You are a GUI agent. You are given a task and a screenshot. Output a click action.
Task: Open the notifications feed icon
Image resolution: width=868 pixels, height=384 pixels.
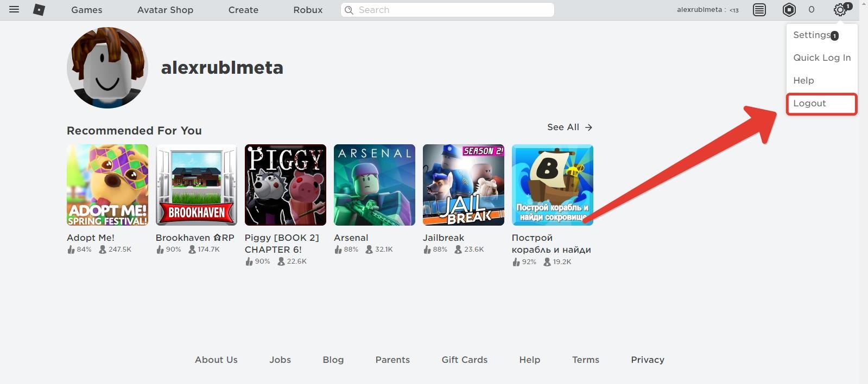(x=759, y=10)
